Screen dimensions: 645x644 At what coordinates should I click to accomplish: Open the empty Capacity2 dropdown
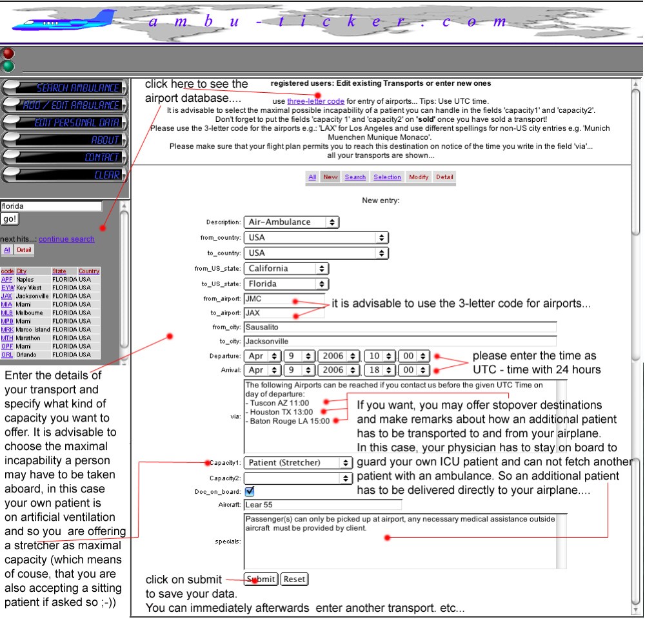[x=298, y=478]
